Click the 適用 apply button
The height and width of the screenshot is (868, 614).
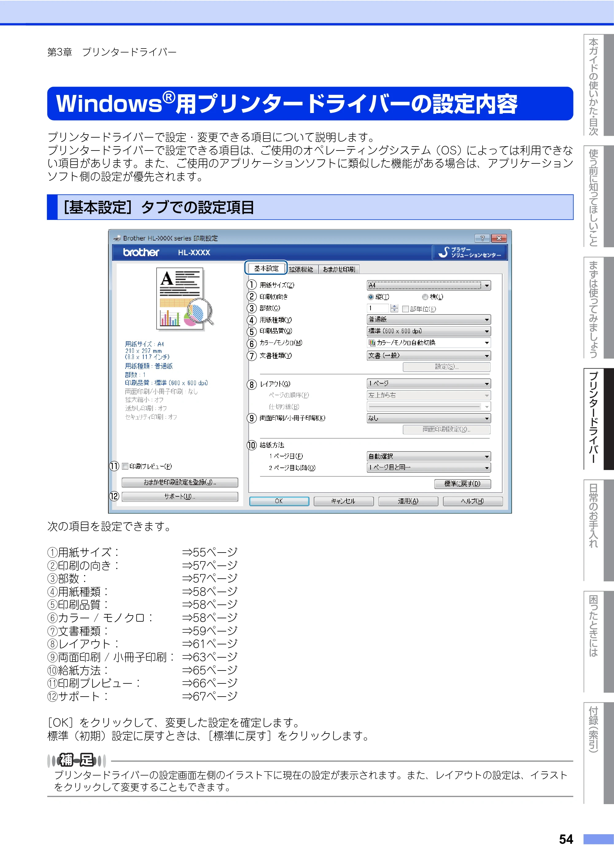point(408,501)
